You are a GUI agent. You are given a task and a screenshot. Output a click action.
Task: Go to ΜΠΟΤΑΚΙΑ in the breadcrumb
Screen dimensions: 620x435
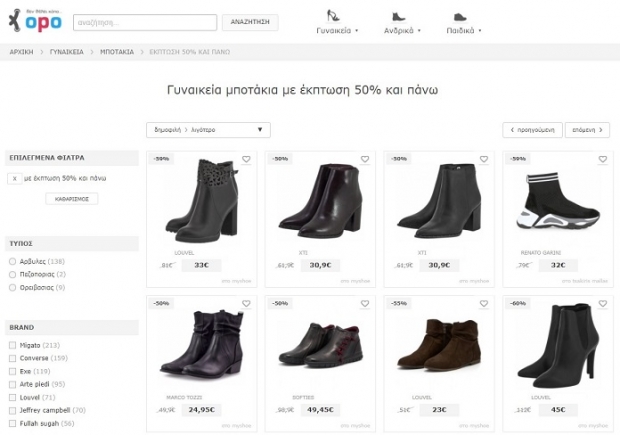pos(117,52)
